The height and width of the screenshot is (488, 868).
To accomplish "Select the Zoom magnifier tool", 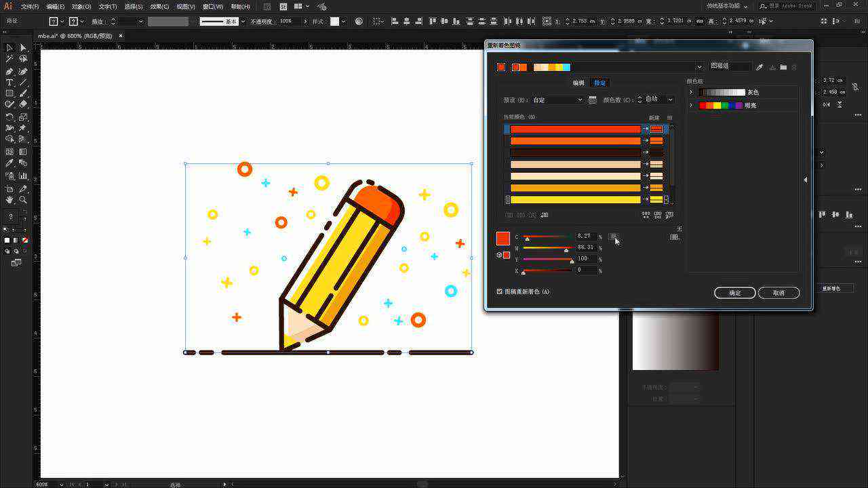I will coord(23,200).
